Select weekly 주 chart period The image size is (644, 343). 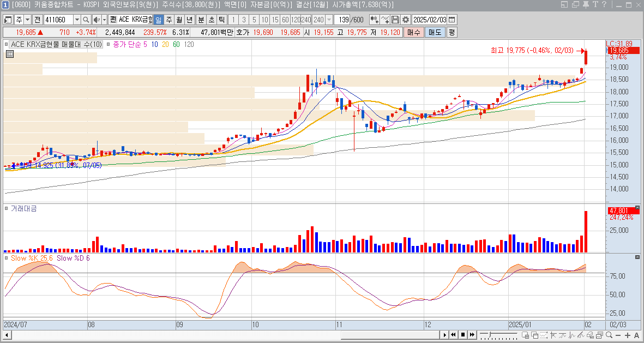pos(169,20)
